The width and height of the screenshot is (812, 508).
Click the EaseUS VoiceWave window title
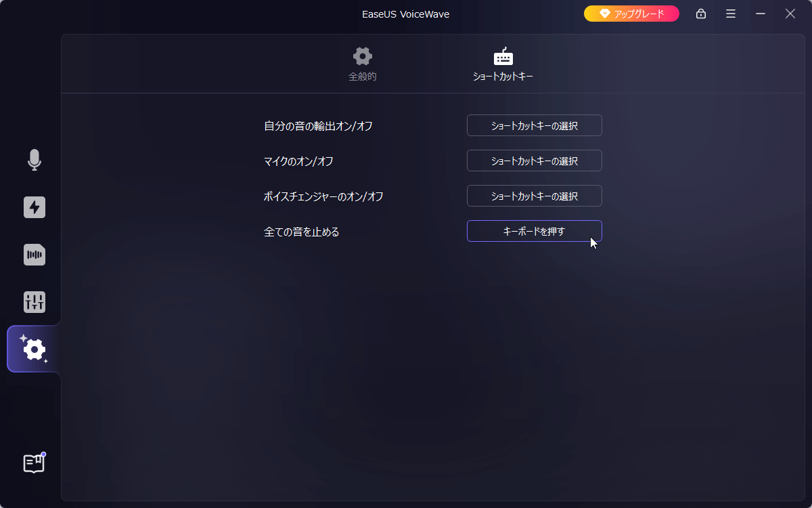point(406,14)
